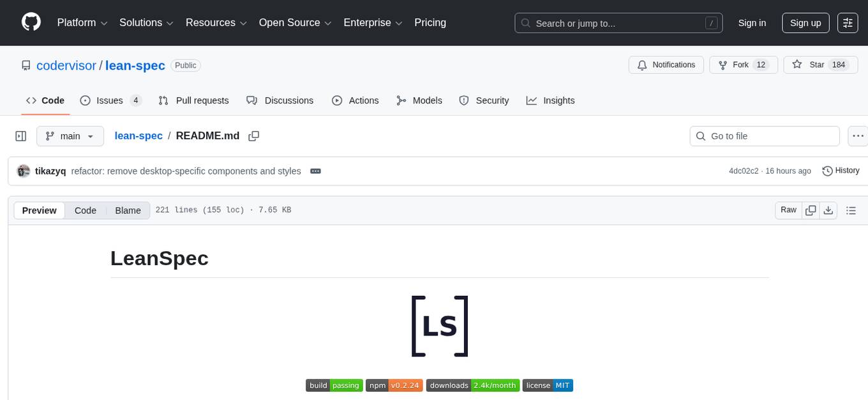Open the file tree side panel
The width and height of the screenshot is (868, 400).
click(x=20, y=135)
